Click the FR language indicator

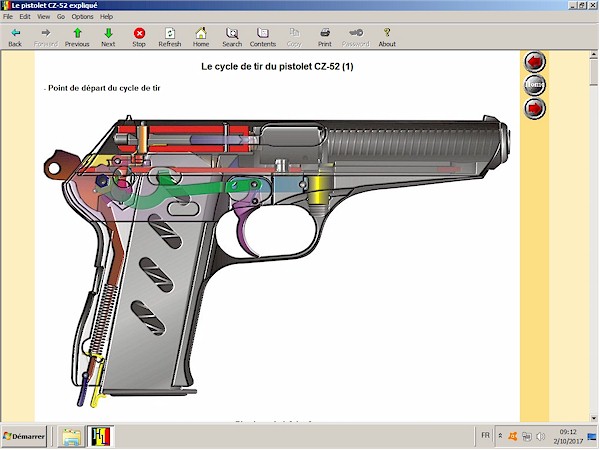[x=485, y=435]
